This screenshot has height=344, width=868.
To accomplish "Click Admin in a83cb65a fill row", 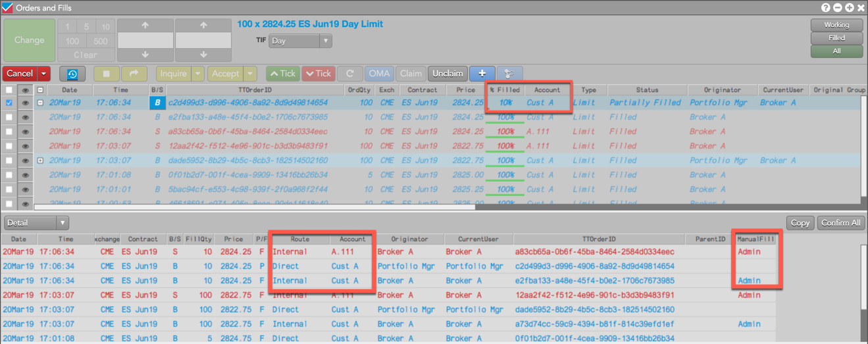I will tap(749, 252).
